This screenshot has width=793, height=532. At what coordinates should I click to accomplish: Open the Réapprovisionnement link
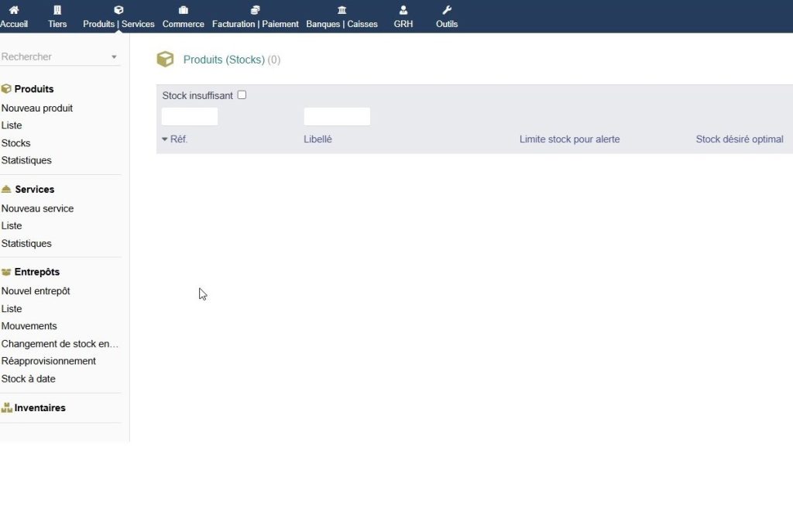point(49,362)
